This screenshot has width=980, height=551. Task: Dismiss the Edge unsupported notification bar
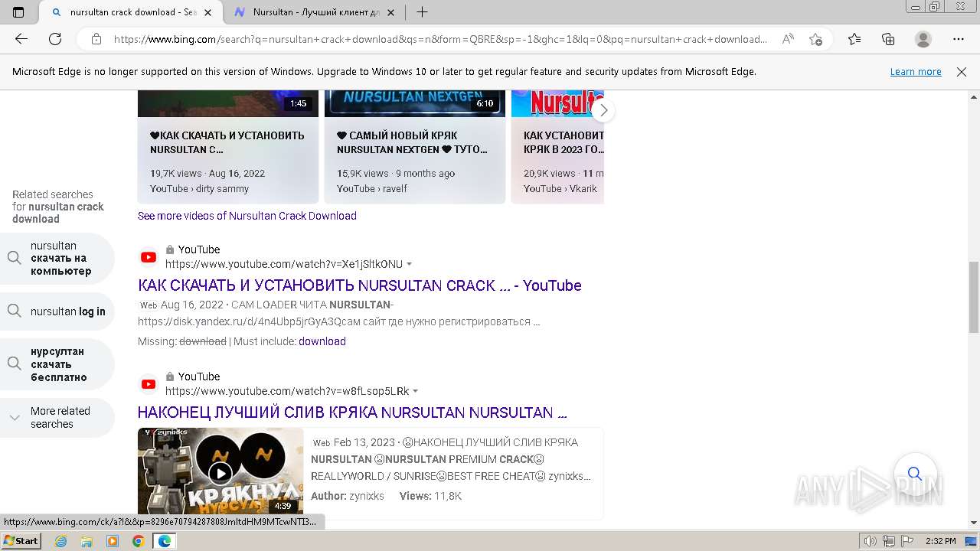click(x=962, y=72)
